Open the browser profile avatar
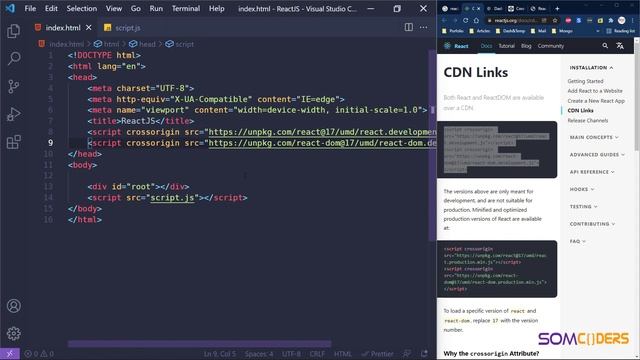 [621, 20]
